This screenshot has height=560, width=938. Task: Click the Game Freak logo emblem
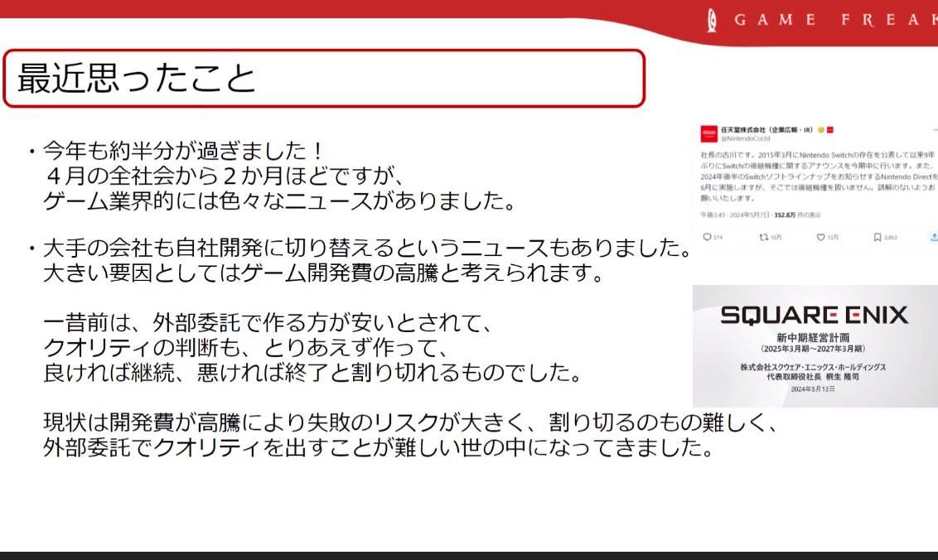(711, 21)
